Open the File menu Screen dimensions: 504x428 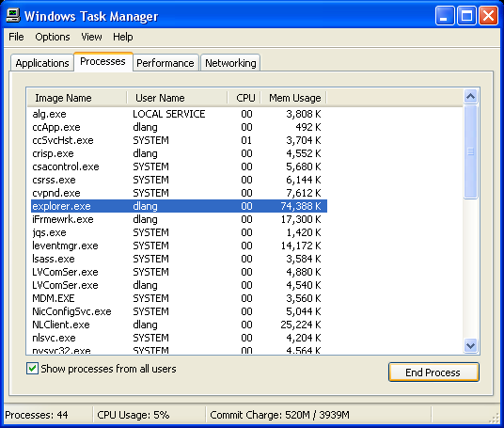pyautogui.click(x=16, y=37)
